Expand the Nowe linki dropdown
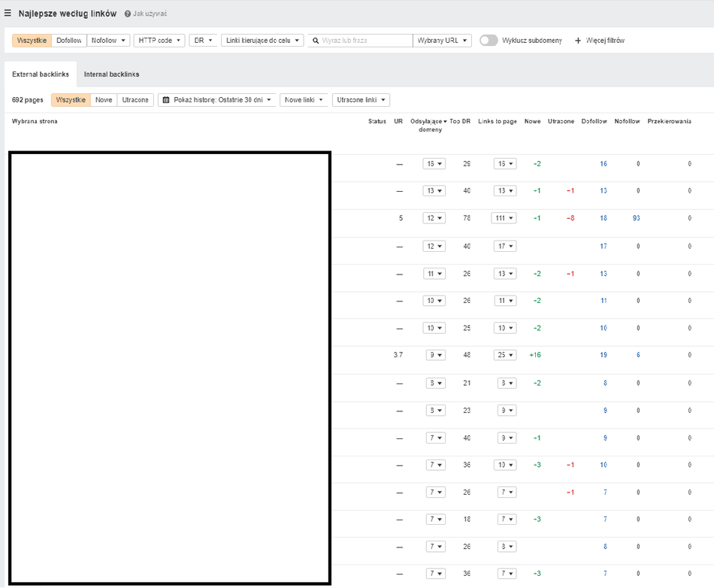This screenshot has height=588, width=714. click(304, 100)
